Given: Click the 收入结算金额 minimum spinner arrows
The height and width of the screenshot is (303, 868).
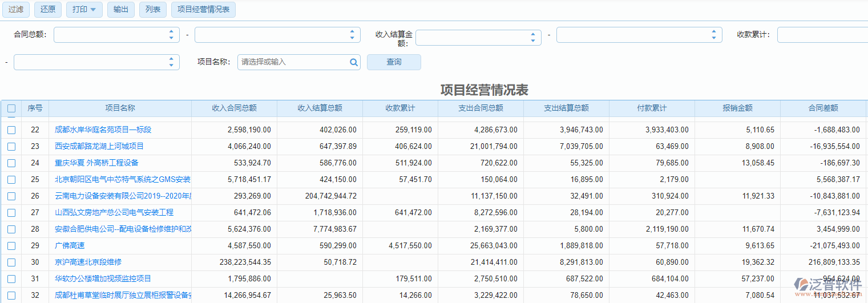Looking at the screenshot, I should pyautogui.click(x=533, y=38).
